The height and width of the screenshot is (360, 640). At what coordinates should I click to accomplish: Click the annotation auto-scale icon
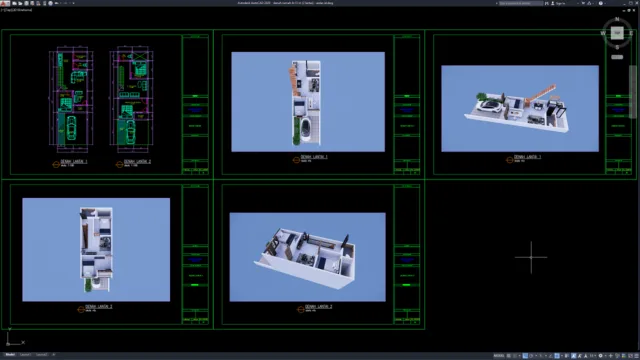pyautogui.click(x=579, y=356)
